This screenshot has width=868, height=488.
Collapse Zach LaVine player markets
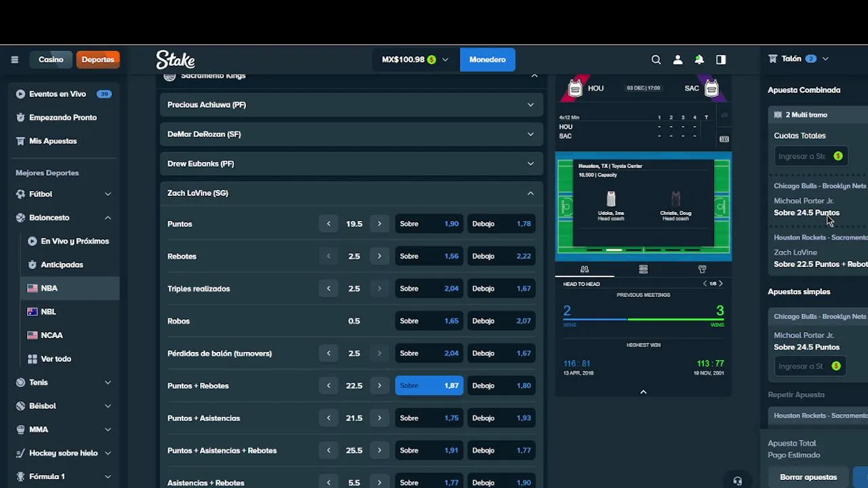[x=352, y=193]
